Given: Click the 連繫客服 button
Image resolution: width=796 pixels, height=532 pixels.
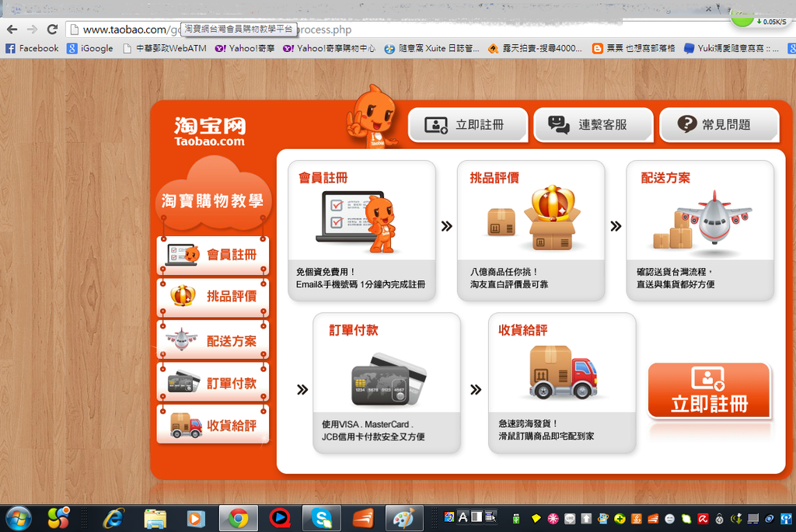Looking at the screenshot, I should click(593, 124).
